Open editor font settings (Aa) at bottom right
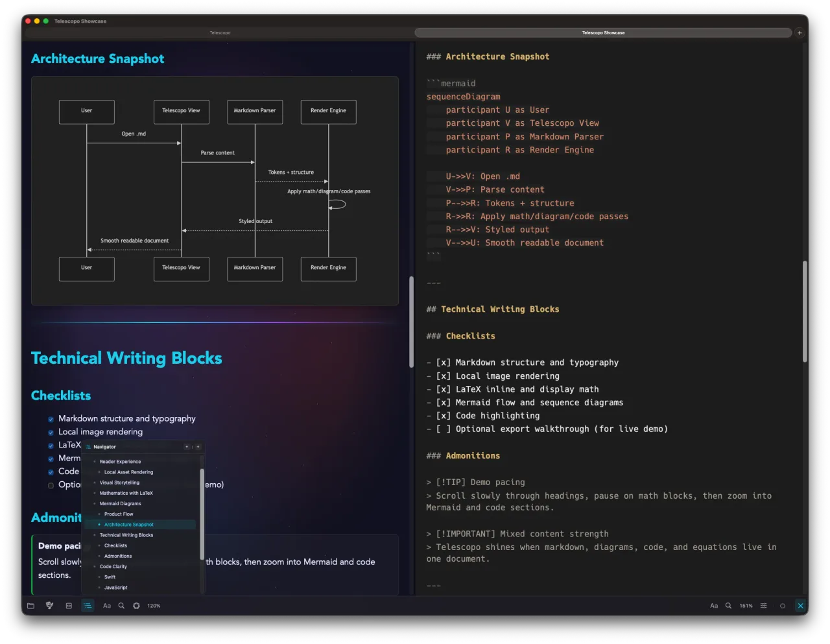Viewport: 830px width, 644px height. tap(714, 606)
